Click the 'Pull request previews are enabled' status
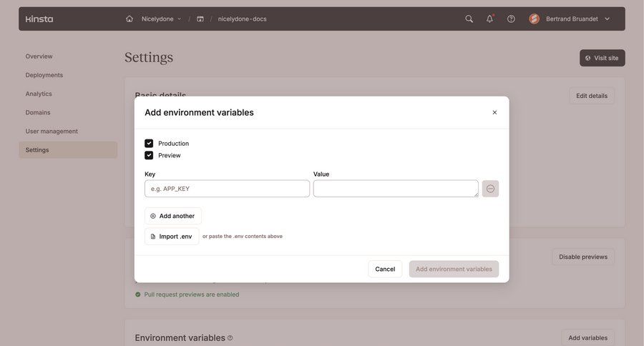Image resolution: width=644 pixels, height=346 pixels. 187,295
